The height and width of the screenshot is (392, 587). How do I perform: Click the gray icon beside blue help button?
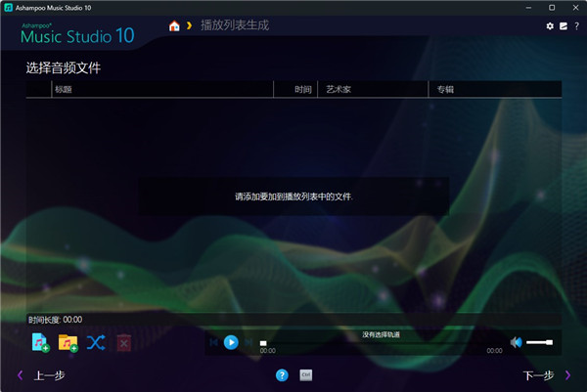pyautogui.click(x=305, y=374)
